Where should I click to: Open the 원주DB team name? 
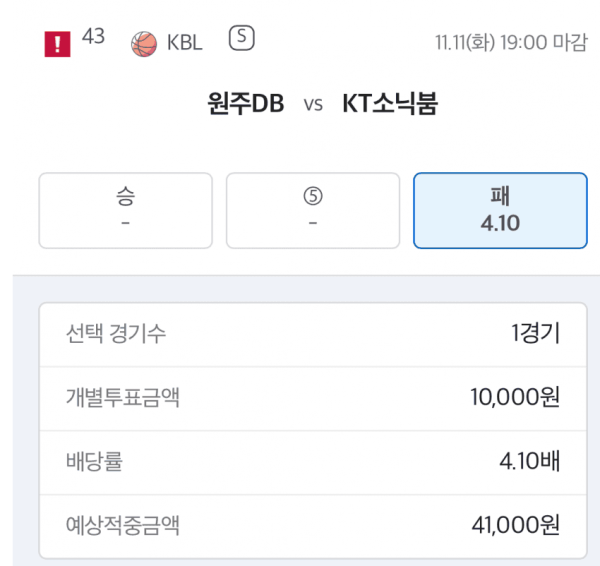246,104
